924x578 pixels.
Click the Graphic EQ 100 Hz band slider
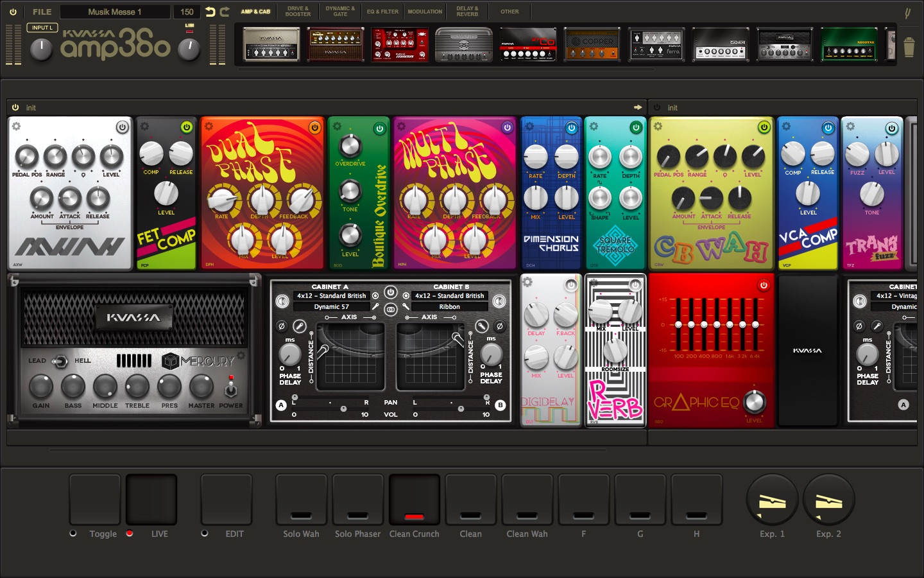(x=678, y=324)
